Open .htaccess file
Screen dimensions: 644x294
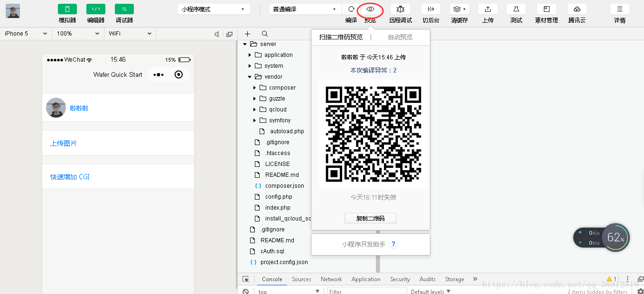[278, 153]
